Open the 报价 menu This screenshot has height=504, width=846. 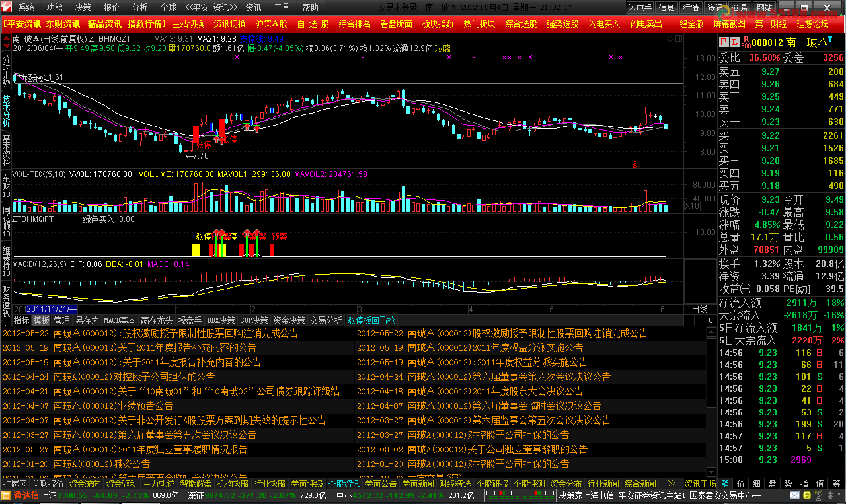click(x=111, y=7)
